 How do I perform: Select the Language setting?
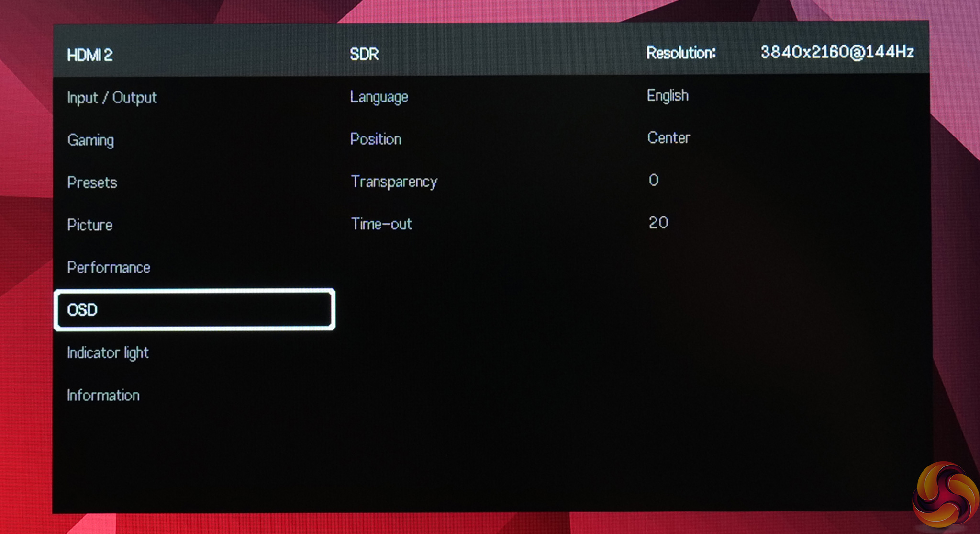click(x=379, y=97)
